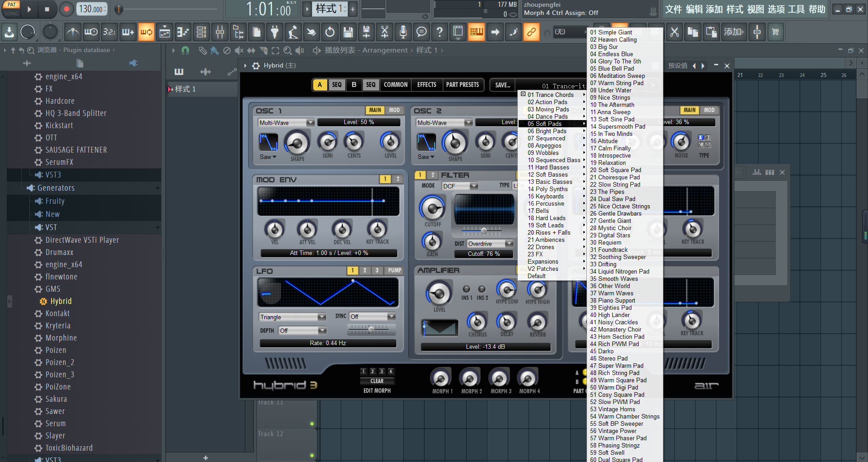This screenshot has height=462, width=868.
Task: Click the 添加 toolbar button
Action: (x=734, y=32)
